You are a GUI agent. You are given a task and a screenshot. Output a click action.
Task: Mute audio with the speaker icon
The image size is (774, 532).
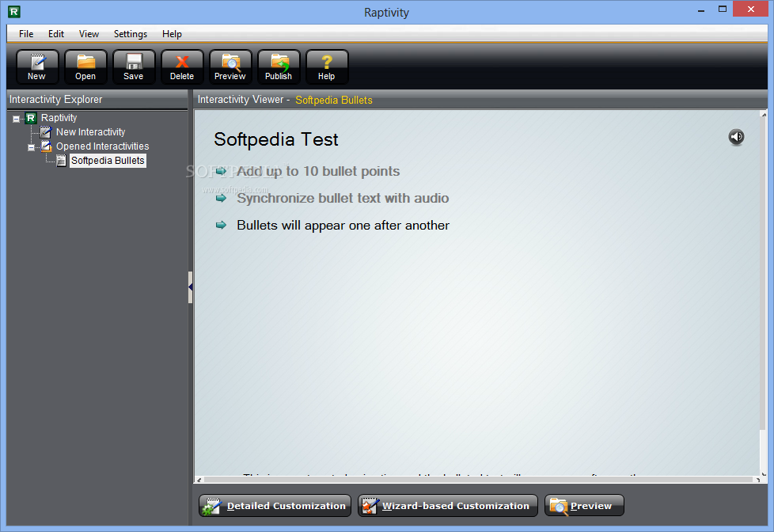coord(736,137)
